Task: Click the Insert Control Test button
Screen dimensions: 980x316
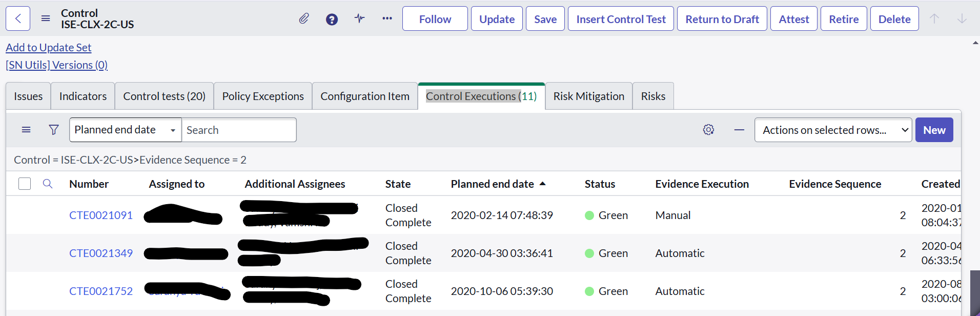Action: pos(621,19)
